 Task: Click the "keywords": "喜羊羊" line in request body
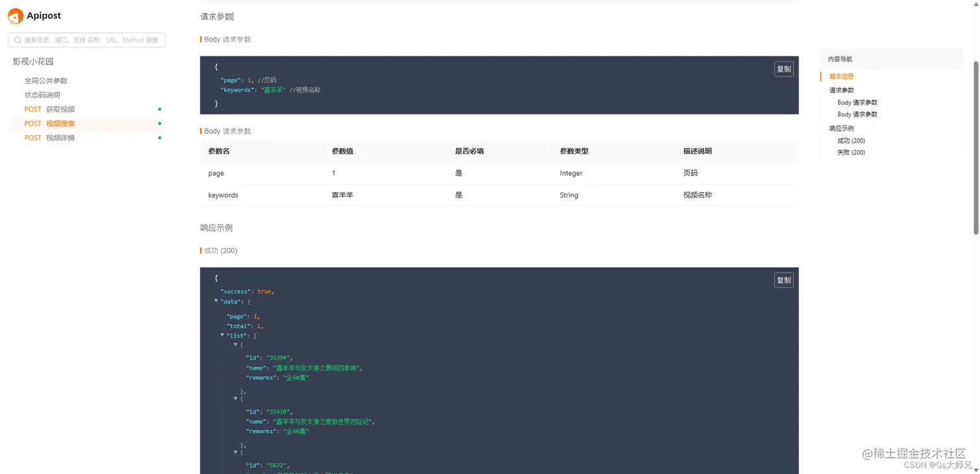270,90
